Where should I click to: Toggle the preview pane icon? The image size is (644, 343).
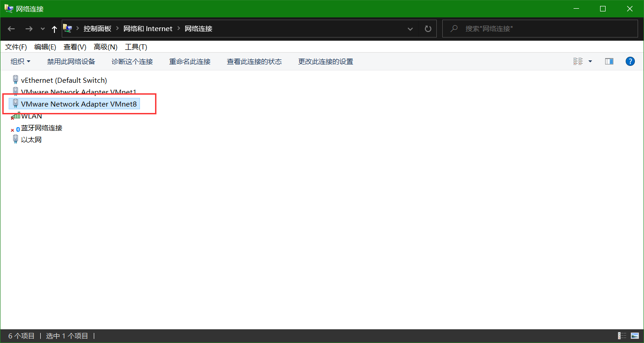click(609, 61)
